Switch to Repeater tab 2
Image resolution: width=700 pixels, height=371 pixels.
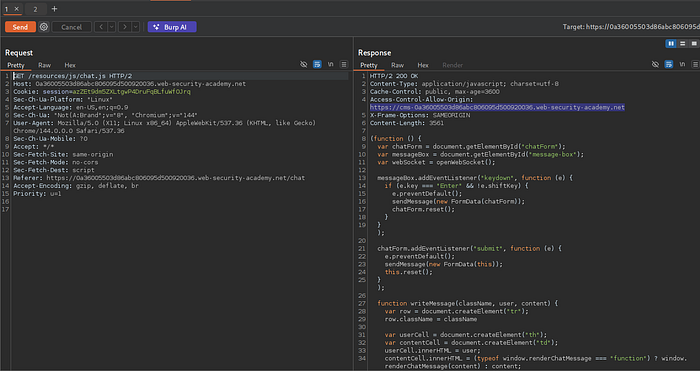[35, 9]
